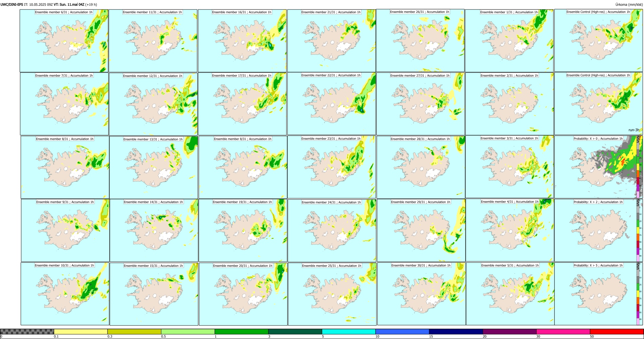Click the UWC/DINI-EPS header title
This screenshot has height=339, width=644.
tap(12, 5)
